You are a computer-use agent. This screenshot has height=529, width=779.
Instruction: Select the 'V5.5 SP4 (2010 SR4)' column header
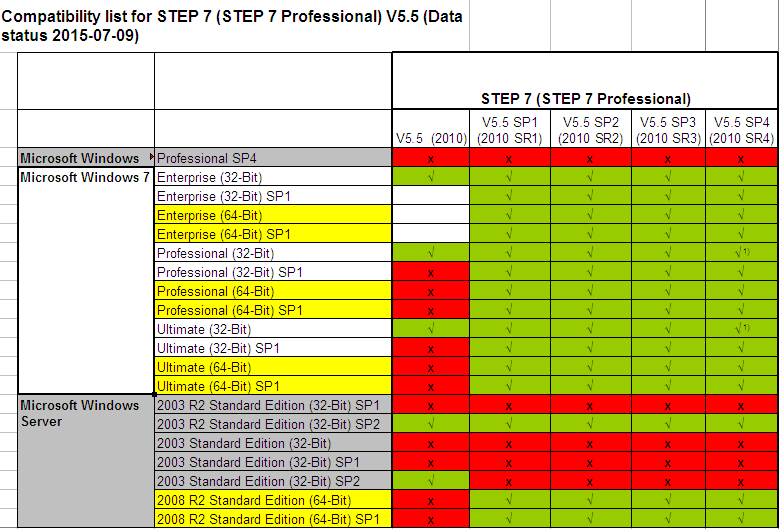click(x=741, y=129)
